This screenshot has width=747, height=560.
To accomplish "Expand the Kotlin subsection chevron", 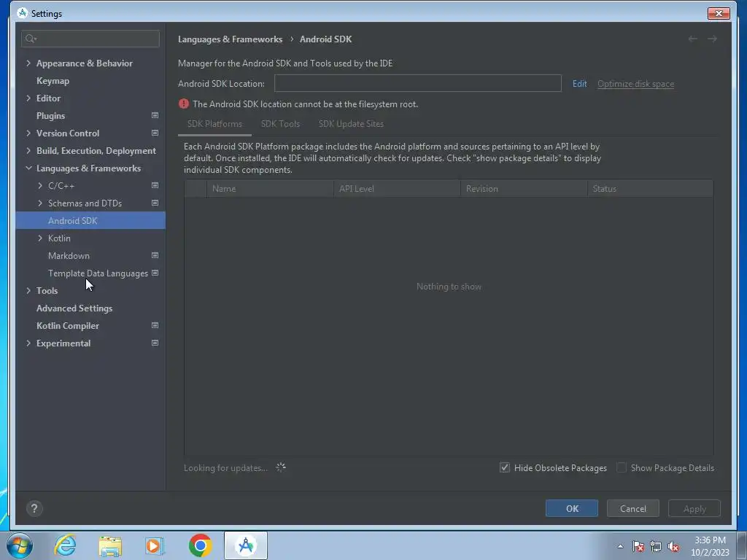I will tap(40, 238).
